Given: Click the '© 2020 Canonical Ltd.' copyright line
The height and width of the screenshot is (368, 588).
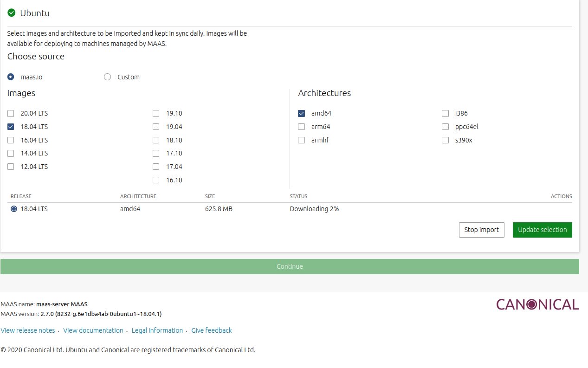Looking at the screenshot, I should (128, 350).
